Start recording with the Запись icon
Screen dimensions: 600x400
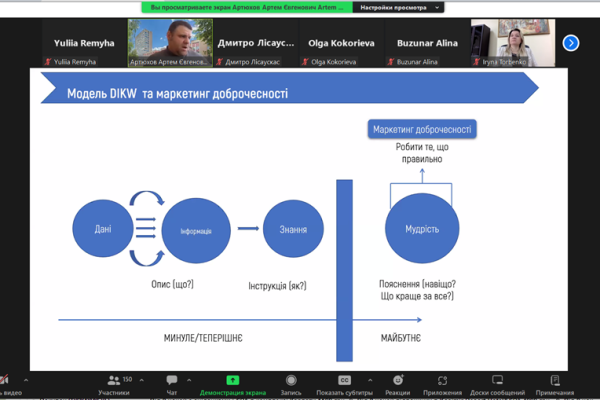point(292,385)
